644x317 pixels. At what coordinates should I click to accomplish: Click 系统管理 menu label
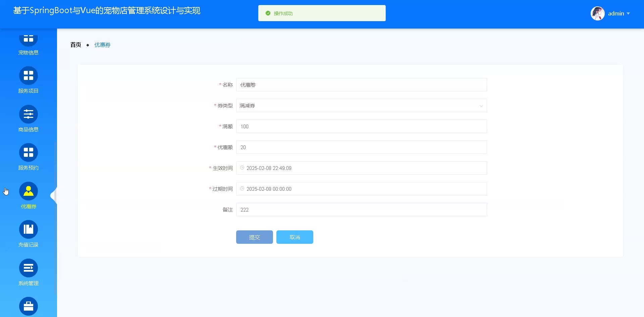point(29,283)
